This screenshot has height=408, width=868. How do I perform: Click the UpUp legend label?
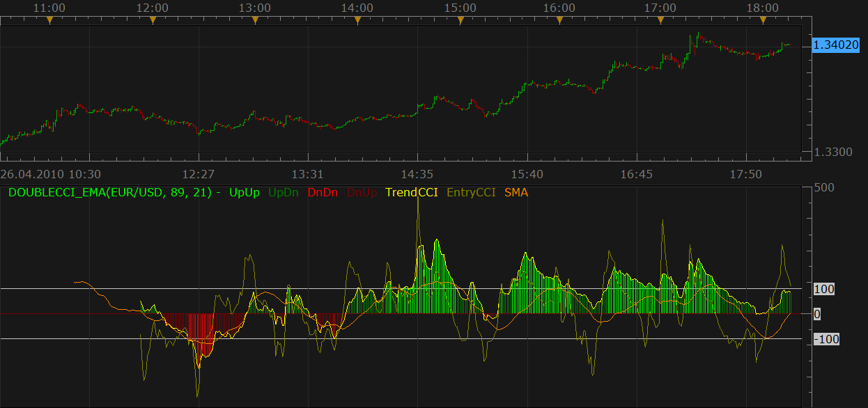[245, 191]
